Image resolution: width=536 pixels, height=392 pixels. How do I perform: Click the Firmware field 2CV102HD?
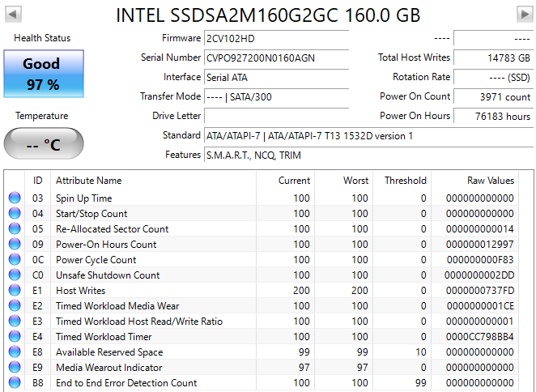click(x=276, y=38)
